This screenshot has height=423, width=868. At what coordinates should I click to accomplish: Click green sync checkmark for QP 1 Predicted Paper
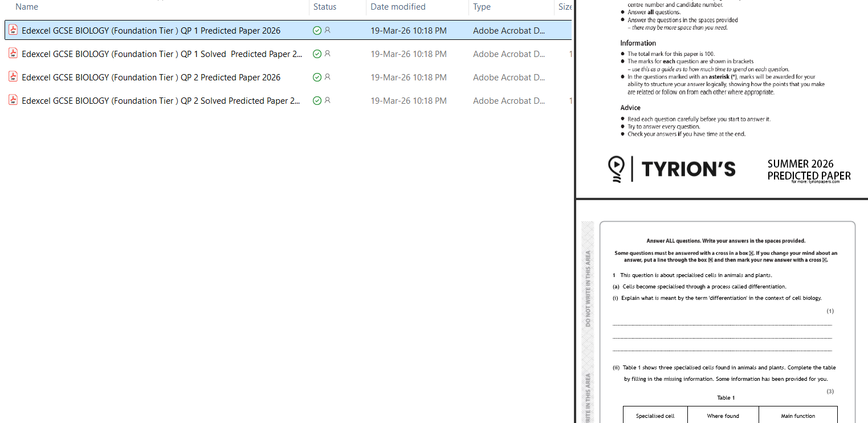317,30
